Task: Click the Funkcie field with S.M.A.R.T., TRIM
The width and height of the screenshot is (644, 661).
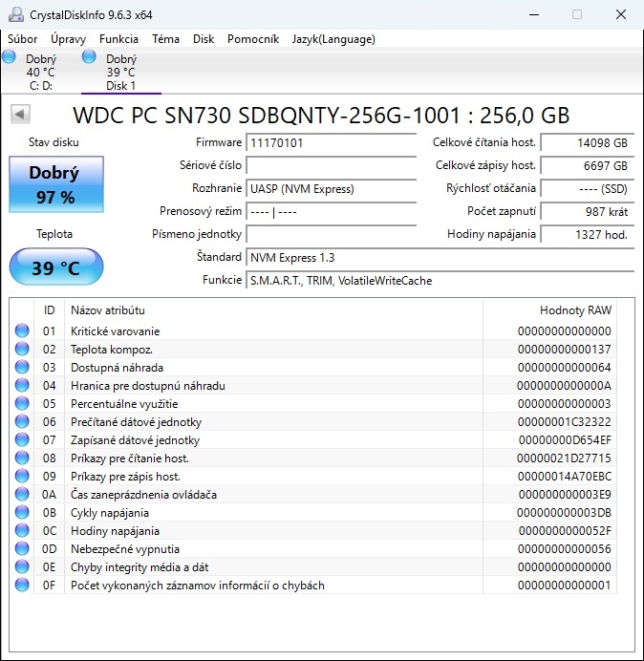Action: 440,280
